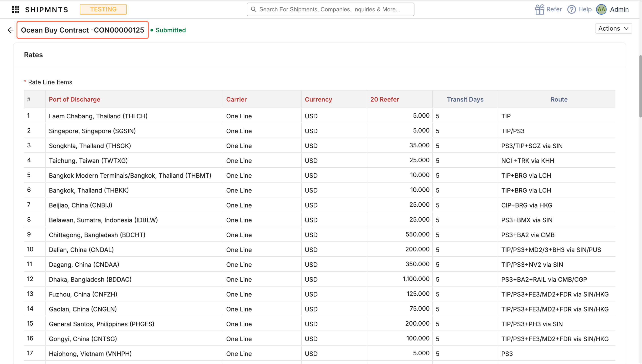Click the SHIPMNTS logo text
The image size is (642, 364).
pos(47,10)
